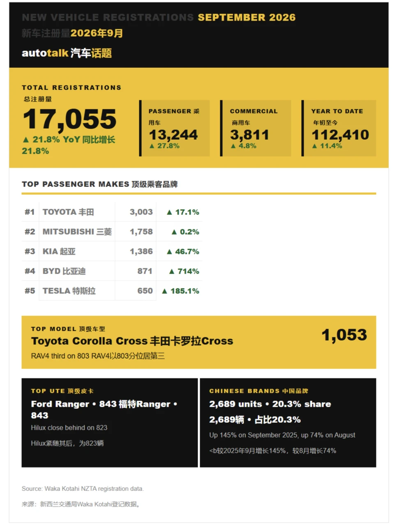Click 'Hilux close behind on 823' text
The height and width of the screenshot is (532, 399).
tap(69, 428)
